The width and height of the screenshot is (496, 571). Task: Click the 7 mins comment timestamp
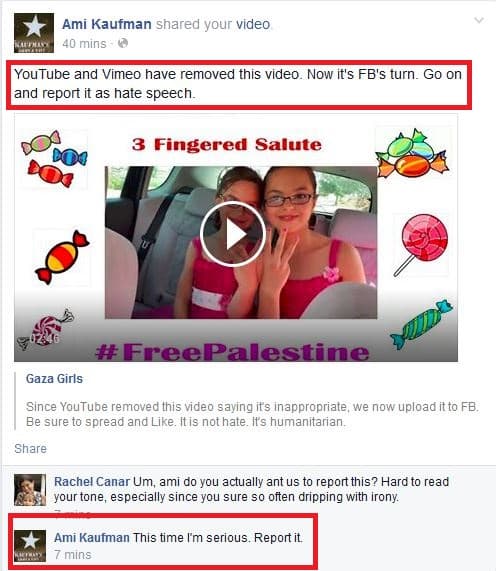(x=73, y=555)
